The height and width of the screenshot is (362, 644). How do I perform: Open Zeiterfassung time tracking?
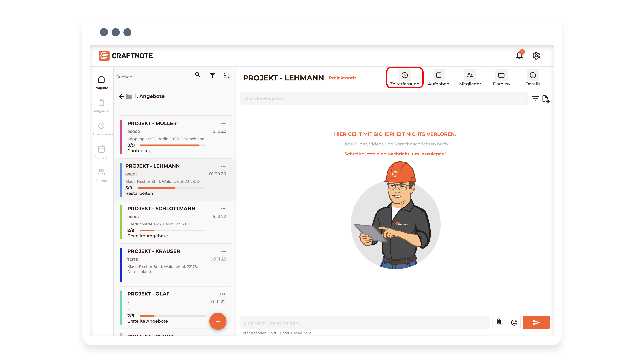coord(405,78)
